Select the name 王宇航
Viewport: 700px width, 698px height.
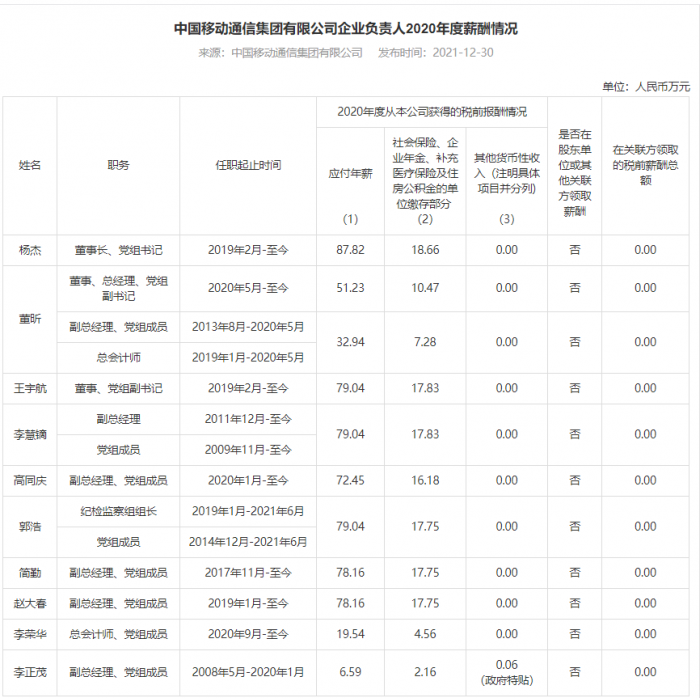pyautogui.click(x=30, y=388)
